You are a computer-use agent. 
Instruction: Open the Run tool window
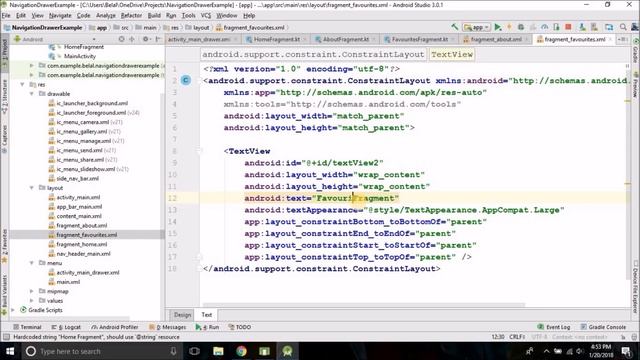[x=207, y=327]
